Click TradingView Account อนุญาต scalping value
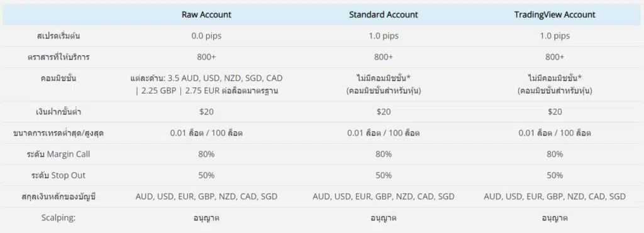The height and width of the screenshot is (233, 644). (555, 218)
